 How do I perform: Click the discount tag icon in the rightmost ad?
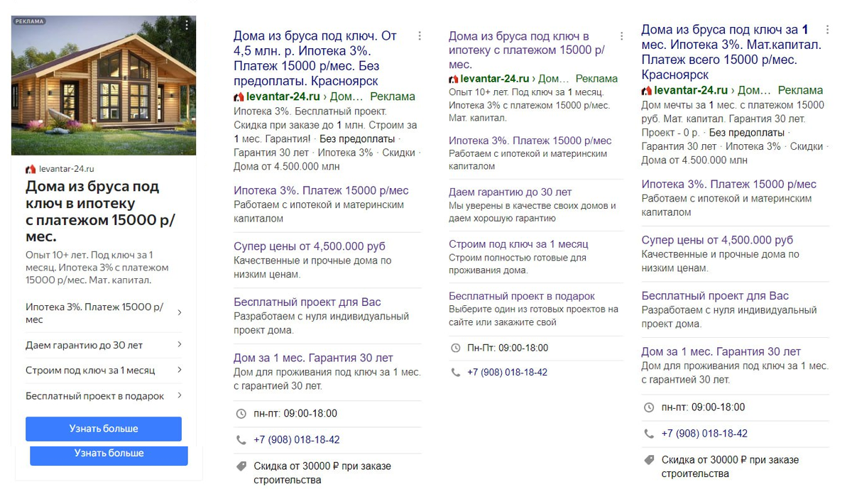[x=649, y=460]
